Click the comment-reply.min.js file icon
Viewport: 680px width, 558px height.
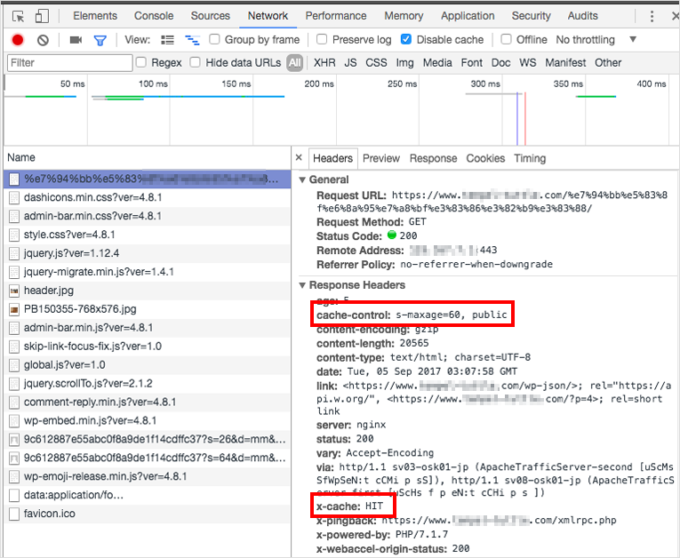coord(14,402)
